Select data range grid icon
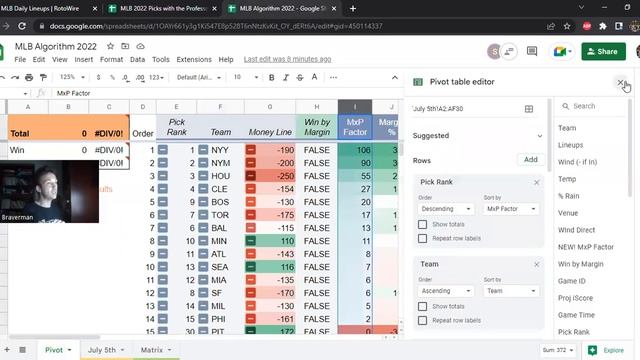The image size is (640, 360). tap(529, 109)
